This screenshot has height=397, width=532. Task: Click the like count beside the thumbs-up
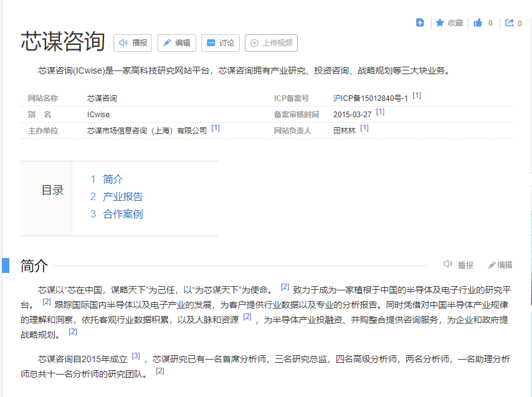[490, 23]
